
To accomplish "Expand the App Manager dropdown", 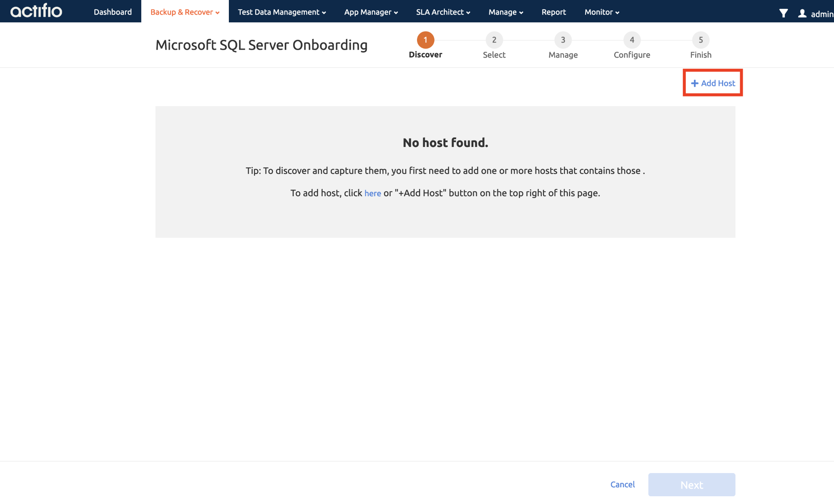I will (x=370, y=12).
